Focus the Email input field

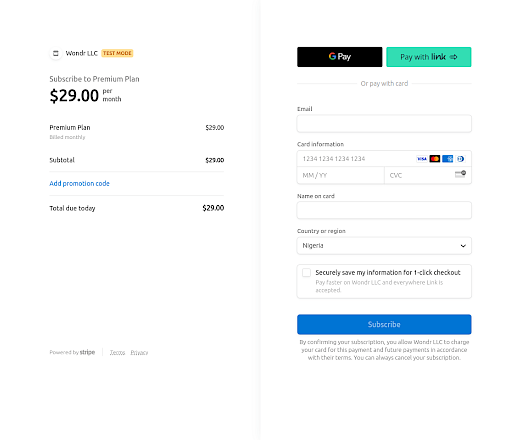[x=384, y=124]
